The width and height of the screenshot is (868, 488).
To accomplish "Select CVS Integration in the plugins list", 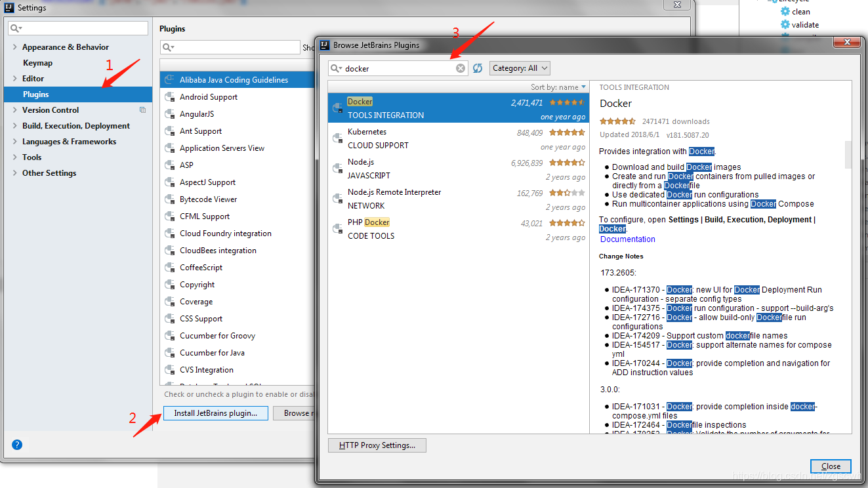I will pyautogui.click(x=238, y=370).
